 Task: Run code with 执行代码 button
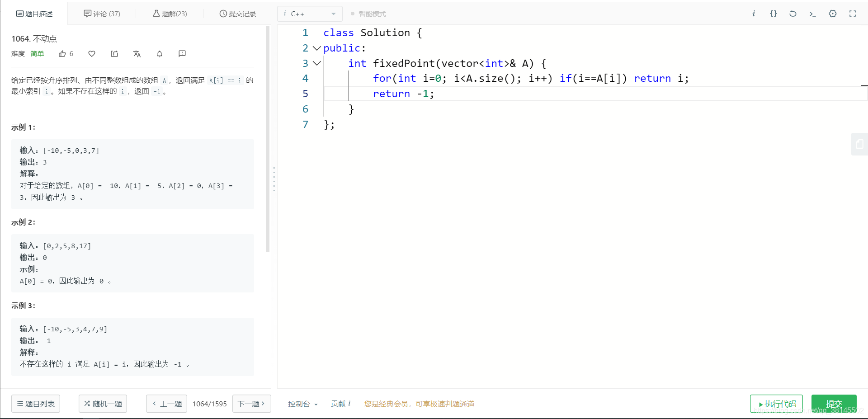776,404
